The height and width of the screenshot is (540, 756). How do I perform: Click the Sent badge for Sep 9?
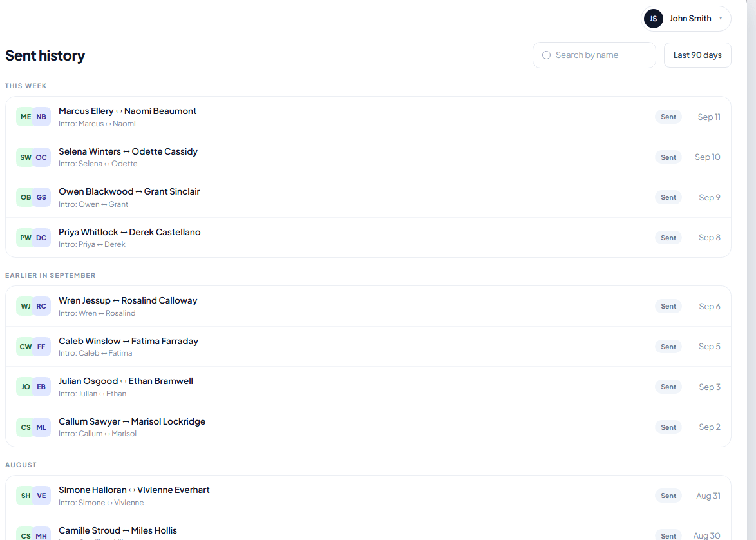668,197
